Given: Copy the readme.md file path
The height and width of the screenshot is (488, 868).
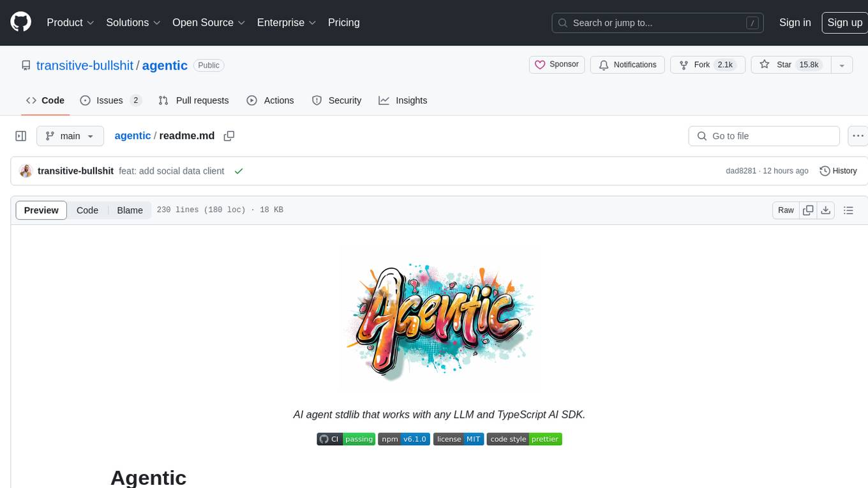Looking at the screenshot, I should click(229, 136).
